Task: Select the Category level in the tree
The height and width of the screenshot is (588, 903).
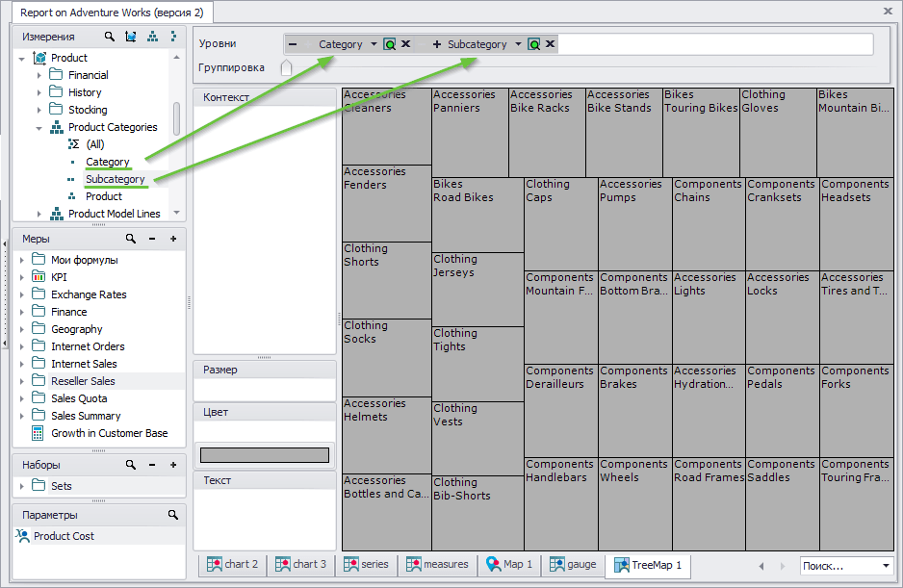Action: point(108,162)
